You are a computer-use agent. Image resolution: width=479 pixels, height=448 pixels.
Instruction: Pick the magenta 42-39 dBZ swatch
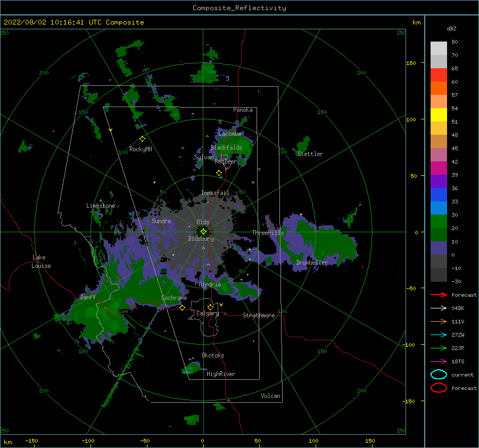point(439,168)
